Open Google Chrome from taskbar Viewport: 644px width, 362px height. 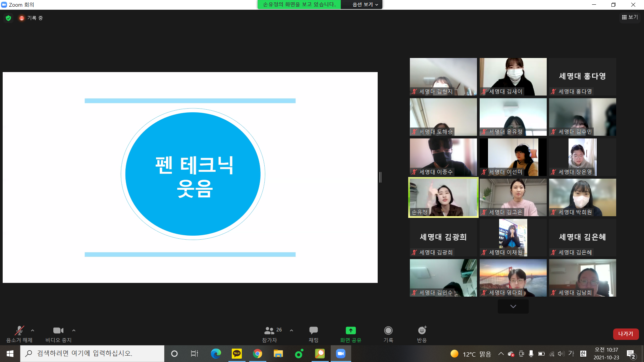click(x=258, y=354)
